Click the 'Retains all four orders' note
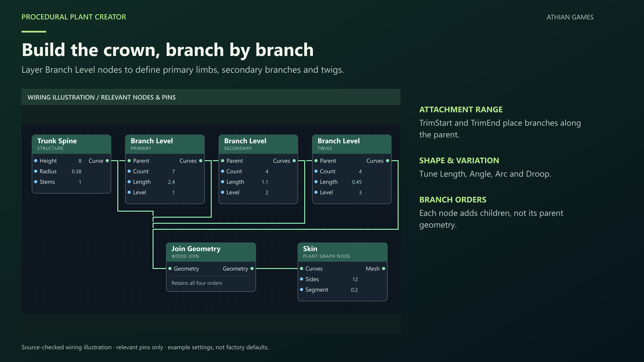644x362 pixels. 197,283
